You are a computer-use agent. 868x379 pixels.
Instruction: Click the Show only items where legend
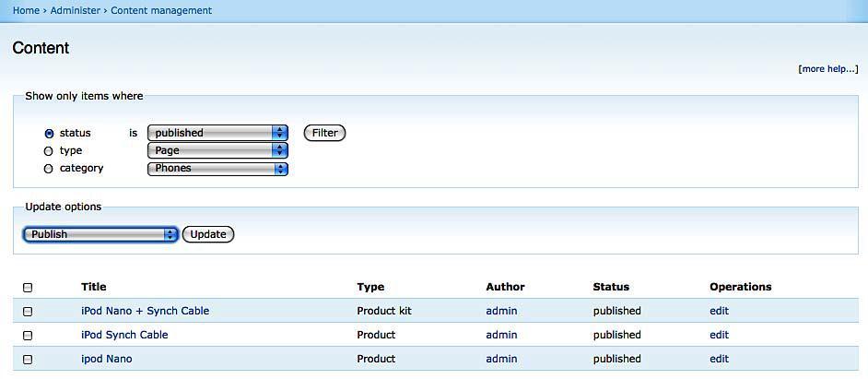(x=84, y=96)
